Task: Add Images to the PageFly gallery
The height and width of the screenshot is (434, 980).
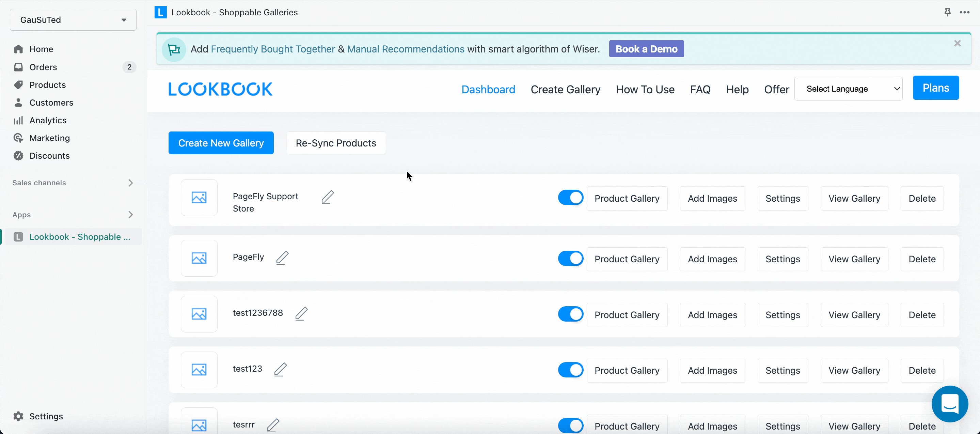Action: click(712, 259)
